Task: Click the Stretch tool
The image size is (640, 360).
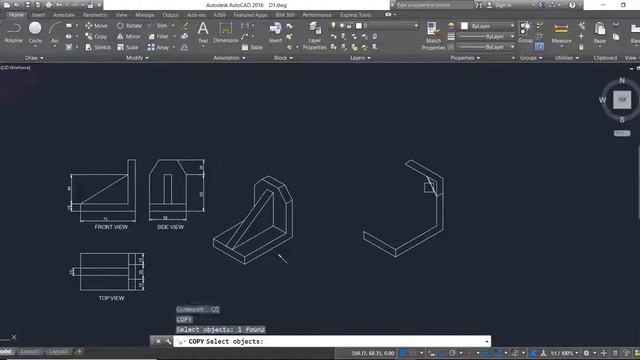Action: pos(98,47)
